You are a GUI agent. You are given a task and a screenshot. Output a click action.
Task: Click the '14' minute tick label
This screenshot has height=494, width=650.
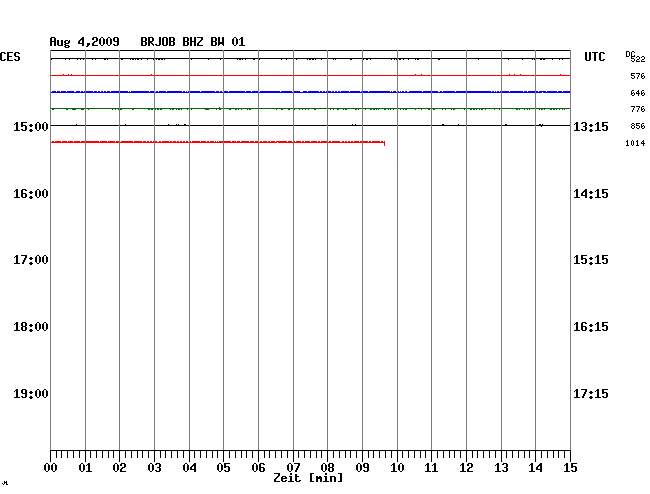[535, 468]
